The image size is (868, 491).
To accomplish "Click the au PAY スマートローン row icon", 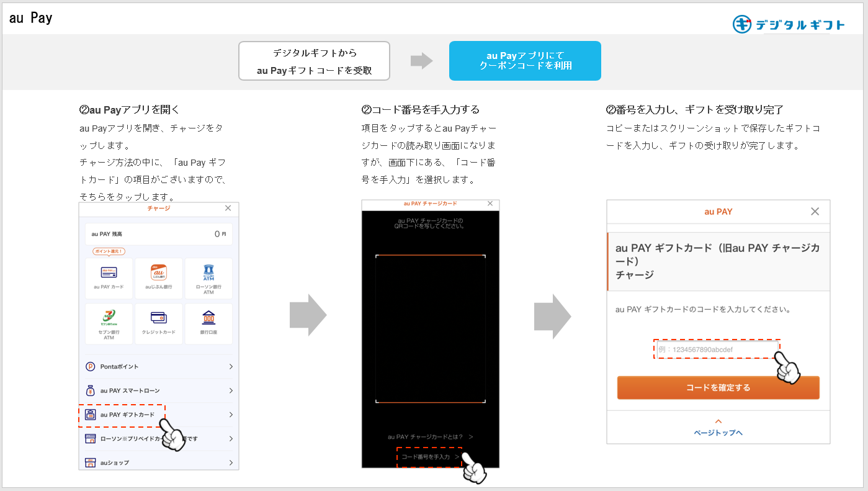I will [x=91, y=390].
